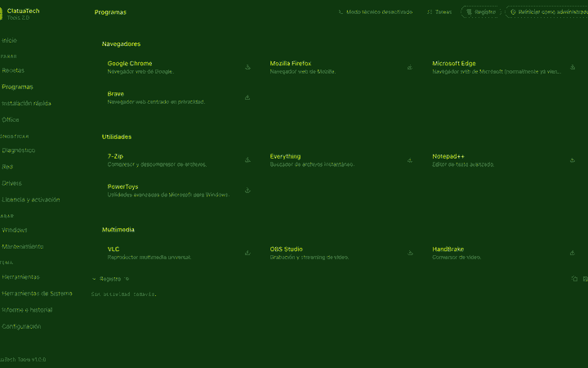
Task: Click the Notepad++ program name
Action: pos(448,156)
